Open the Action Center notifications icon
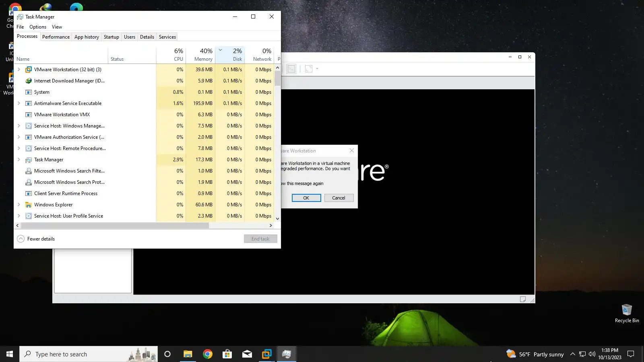This screenshot has height=362, width=644. [631, 354]
